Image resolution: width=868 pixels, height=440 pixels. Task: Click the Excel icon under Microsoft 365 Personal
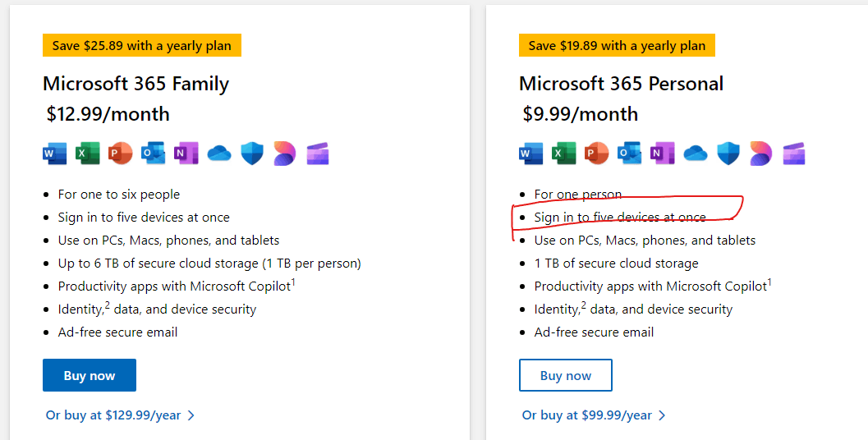coord(563,154)
